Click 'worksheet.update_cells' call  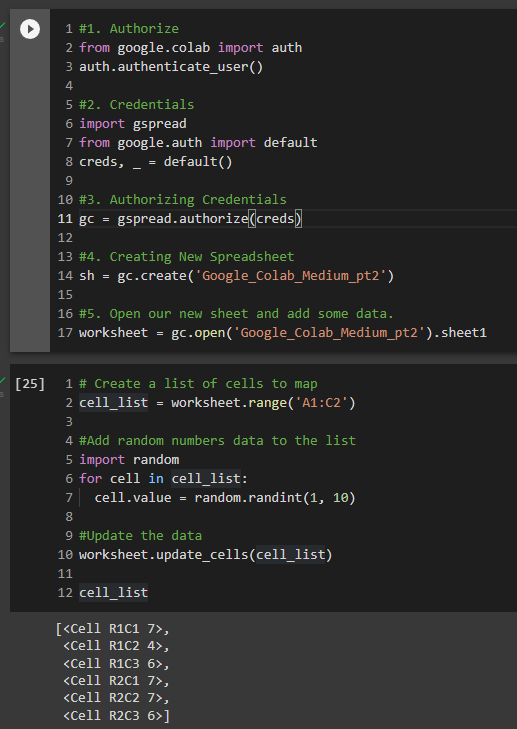click(164, 555)
